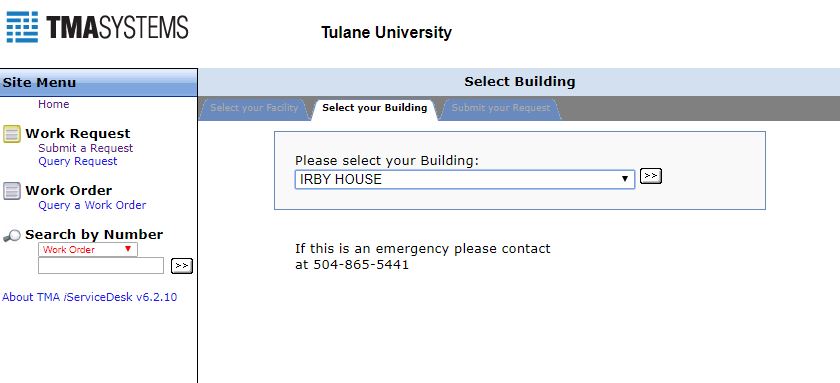
Task: Click the TMA Systems logo
Action: coord(97,27)
